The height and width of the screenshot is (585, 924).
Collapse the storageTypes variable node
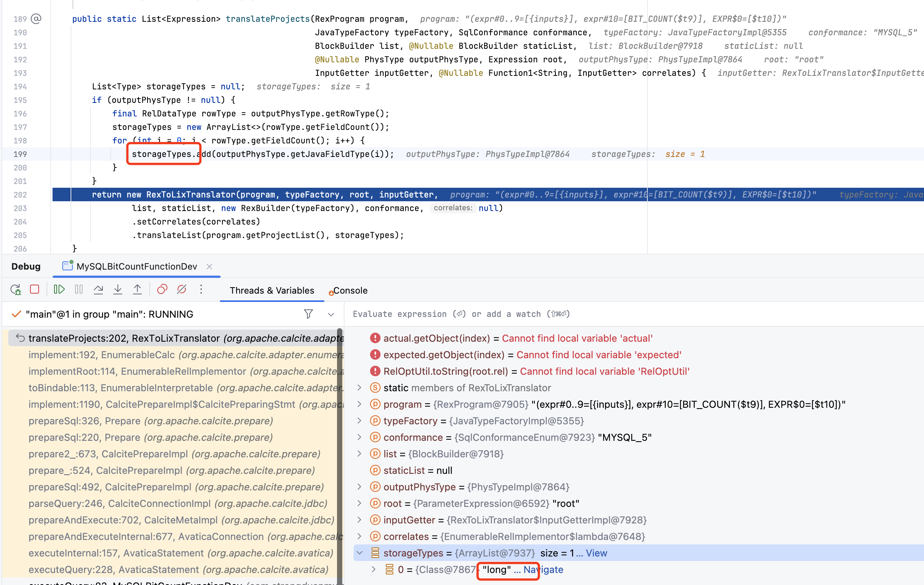(360, 553)
